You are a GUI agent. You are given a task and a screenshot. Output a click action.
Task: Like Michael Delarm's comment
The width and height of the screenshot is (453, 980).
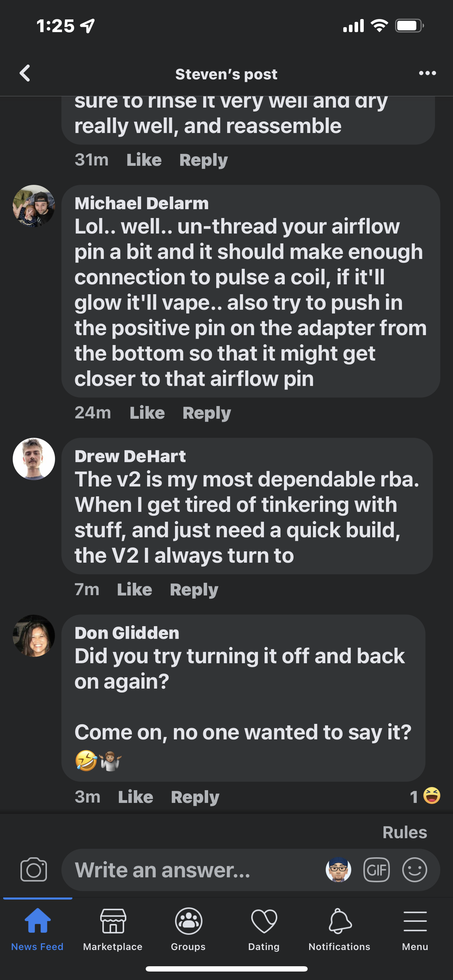147,413
